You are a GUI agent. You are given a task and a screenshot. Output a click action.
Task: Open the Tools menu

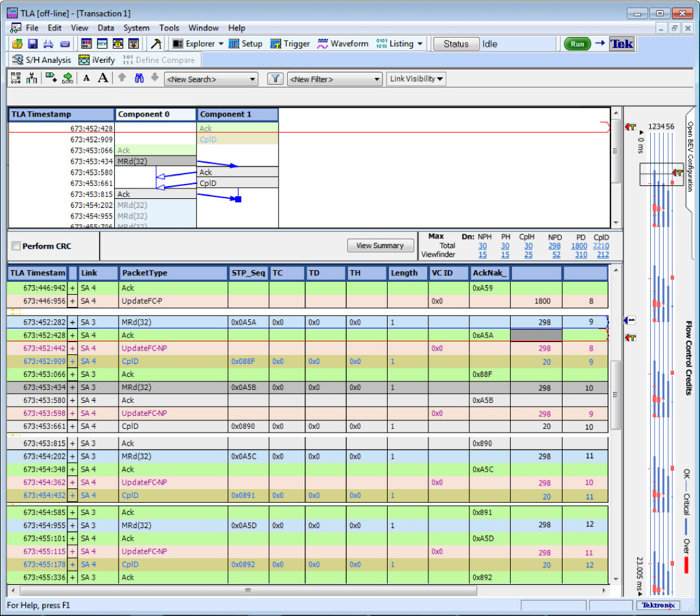tap(169, 28)
